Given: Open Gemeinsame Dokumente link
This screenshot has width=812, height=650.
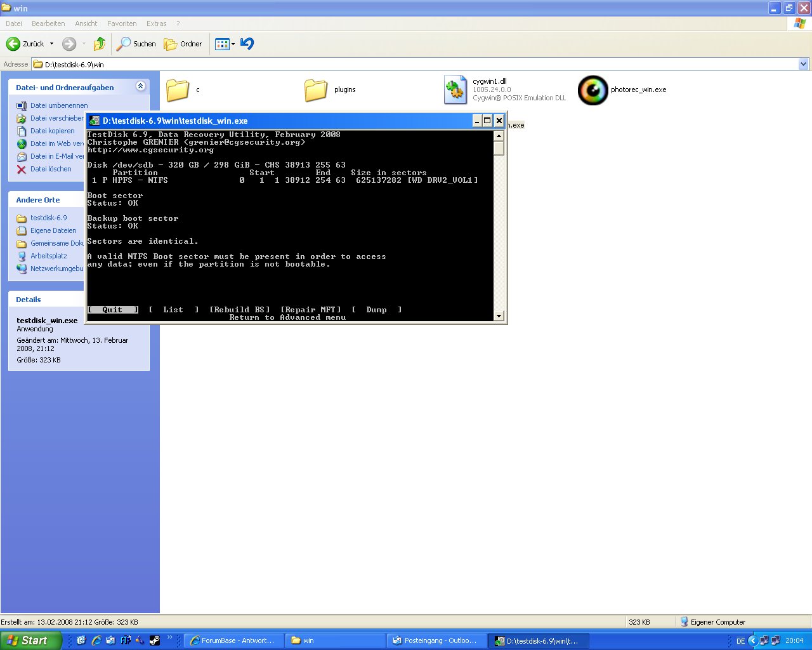Looking at the screenshot, I should 57,243.
